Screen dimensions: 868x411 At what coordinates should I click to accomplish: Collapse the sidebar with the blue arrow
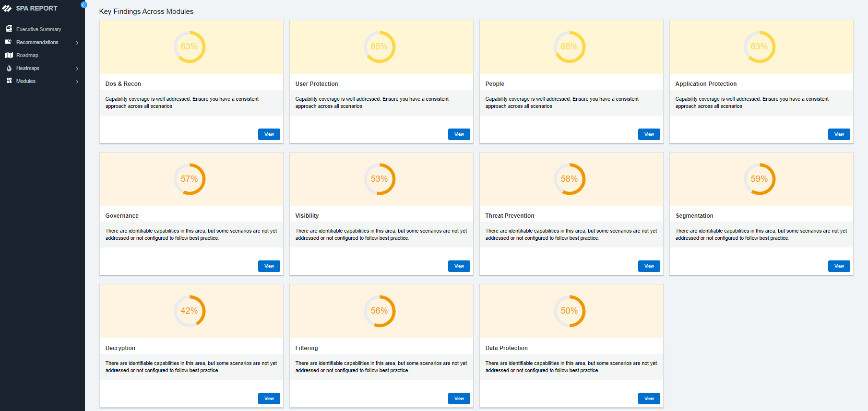(83, 5)
